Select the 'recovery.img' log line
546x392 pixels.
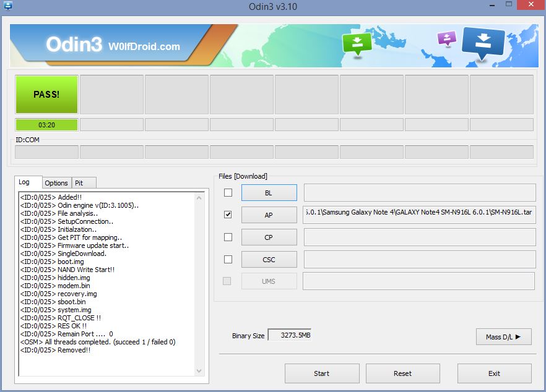pyautogui.click(x=58, y=293)
